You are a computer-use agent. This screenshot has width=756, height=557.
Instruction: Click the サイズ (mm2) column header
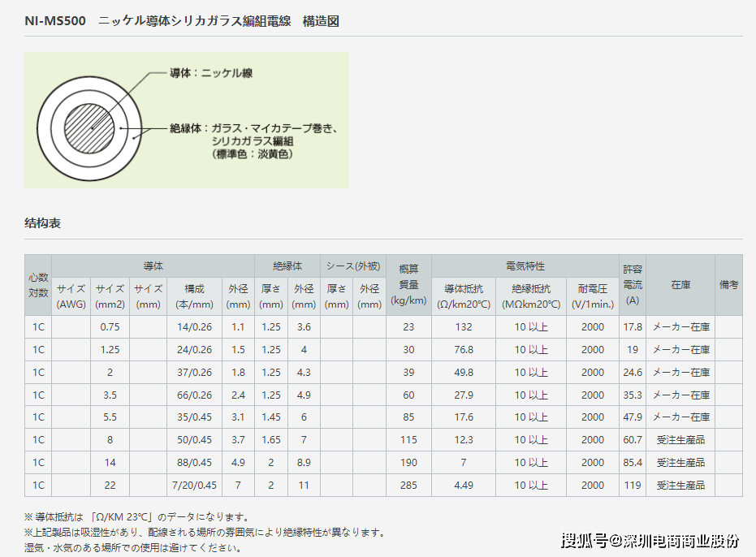coord(110,296)
